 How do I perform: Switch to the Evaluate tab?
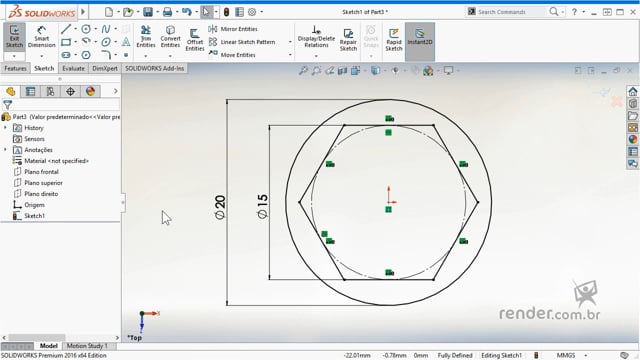point(73,68)
